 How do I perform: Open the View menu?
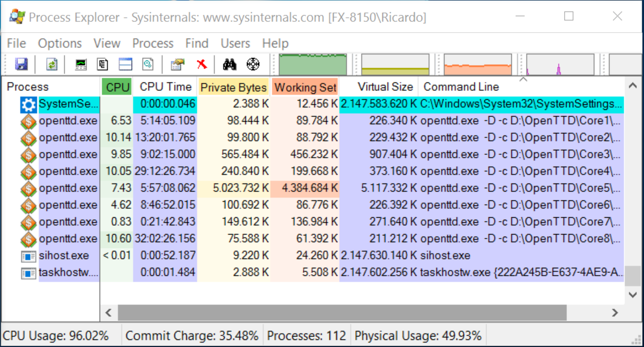coord(107,43)
